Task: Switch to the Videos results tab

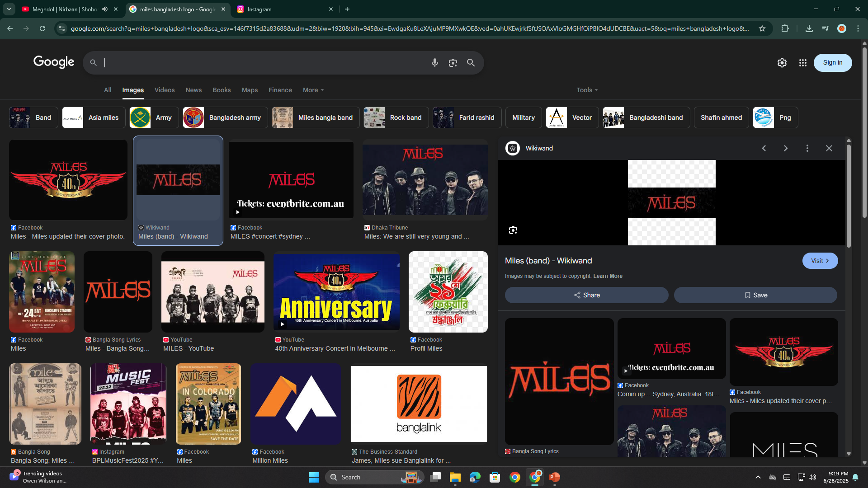Action: click(165, 90)
